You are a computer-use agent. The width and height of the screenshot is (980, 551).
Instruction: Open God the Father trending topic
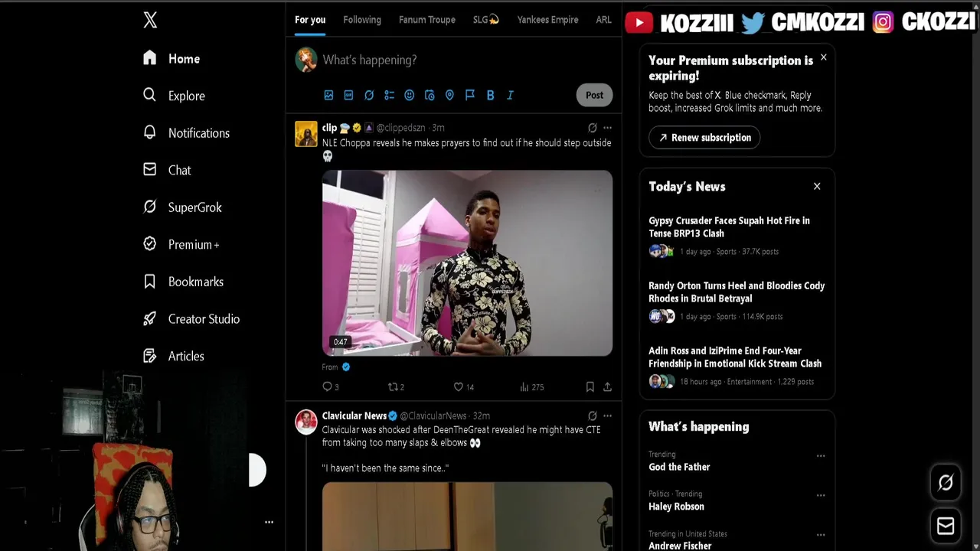[679, 467]
